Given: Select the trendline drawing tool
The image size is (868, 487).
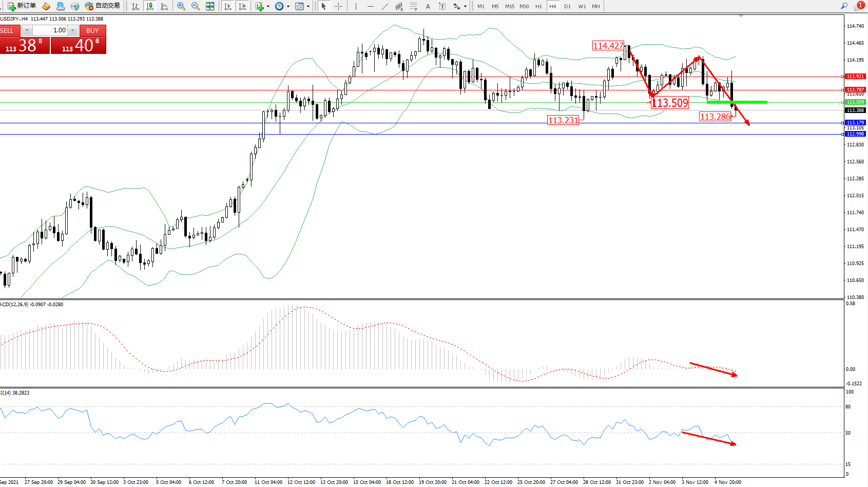Looking at the screenshot, I should point(384,6).
